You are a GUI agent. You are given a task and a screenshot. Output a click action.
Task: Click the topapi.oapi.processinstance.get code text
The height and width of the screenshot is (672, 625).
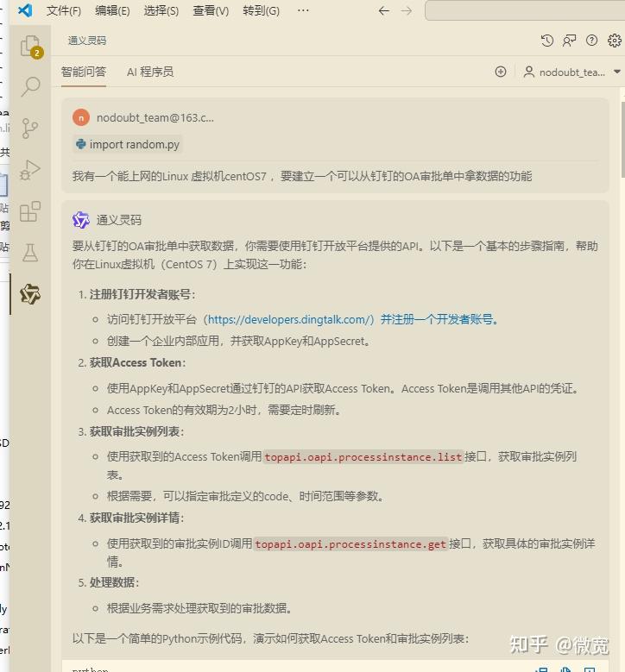[350, 544]
